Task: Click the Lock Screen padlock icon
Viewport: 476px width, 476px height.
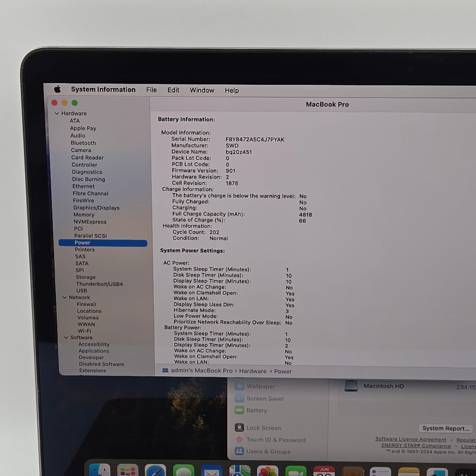Action: click(239, 428)
